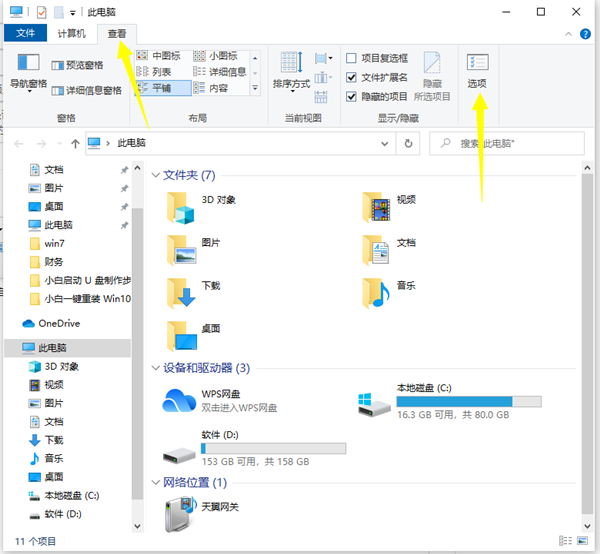Click the 导航窗格 navigation pane icon
The image size is (600, 554).
point(28,67)
